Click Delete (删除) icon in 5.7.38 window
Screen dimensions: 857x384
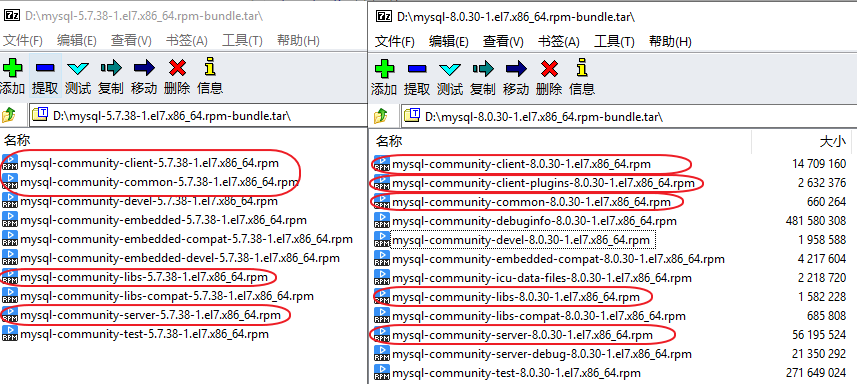[177, 68]
